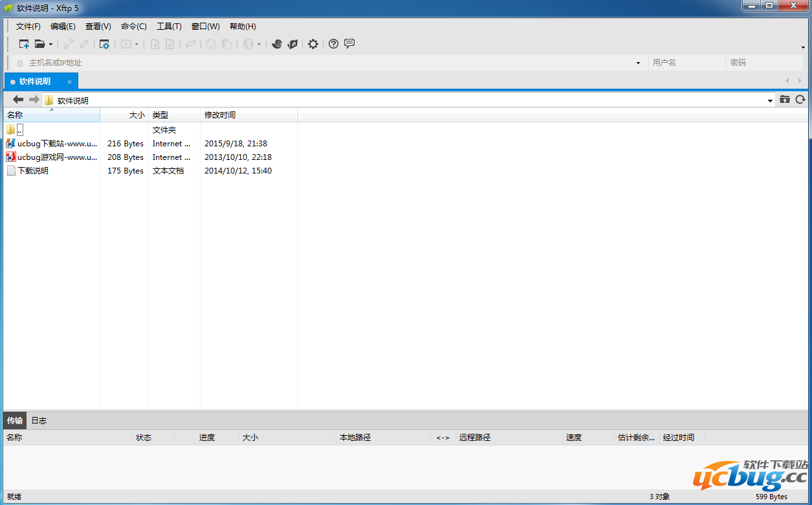
Task: Click the Back arrow in path bar
Action: (x=18, y=100)
